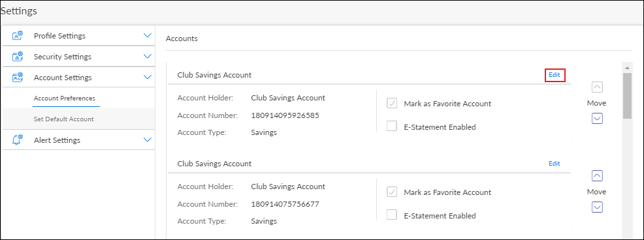Toggle Mark as Favorite for account 180914075756677
The width and height of the screenshot is (644, 240).
(392, 192)
